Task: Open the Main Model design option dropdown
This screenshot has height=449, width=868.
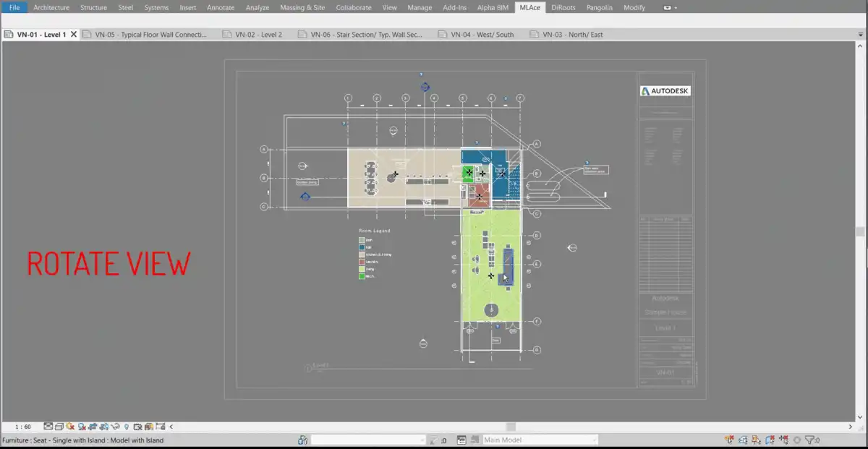Action: (x=540, y=440)
